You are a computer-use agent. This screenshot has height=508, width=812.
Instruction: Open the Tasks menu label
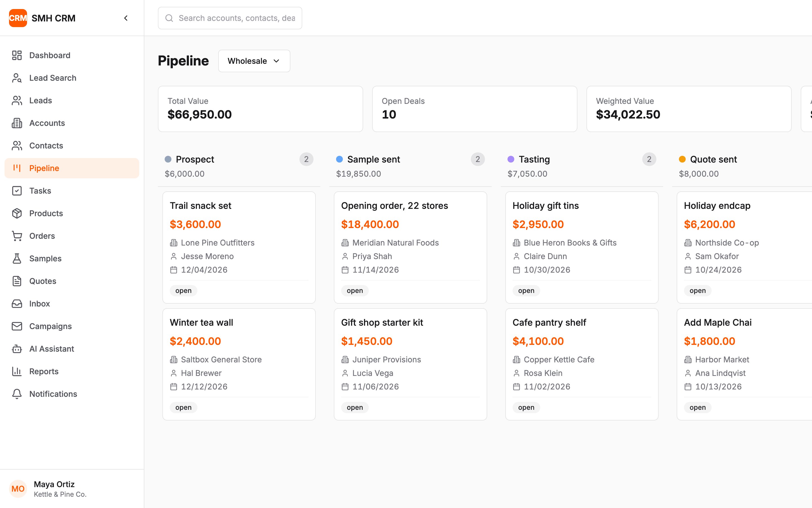point(40,190)
